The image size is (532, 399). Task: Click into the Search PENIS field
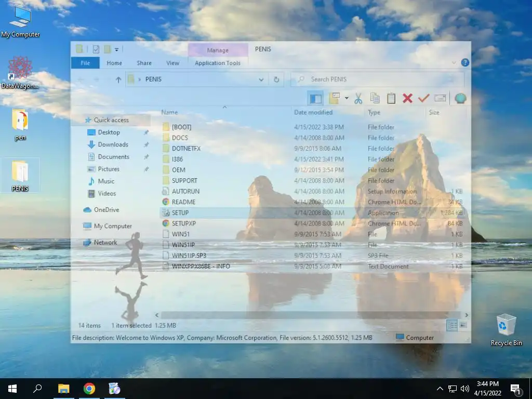377,79
